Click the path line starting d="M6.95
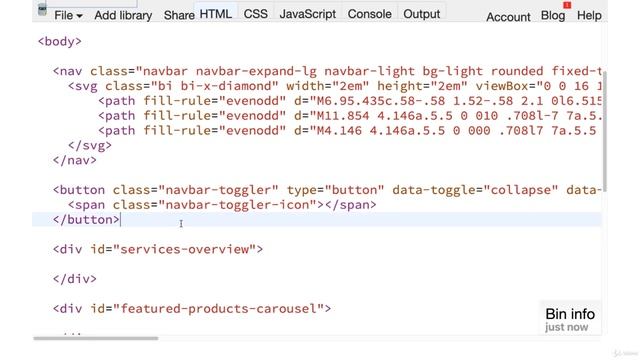This screenshot has width=640, height=360. [x=350, y=101]
